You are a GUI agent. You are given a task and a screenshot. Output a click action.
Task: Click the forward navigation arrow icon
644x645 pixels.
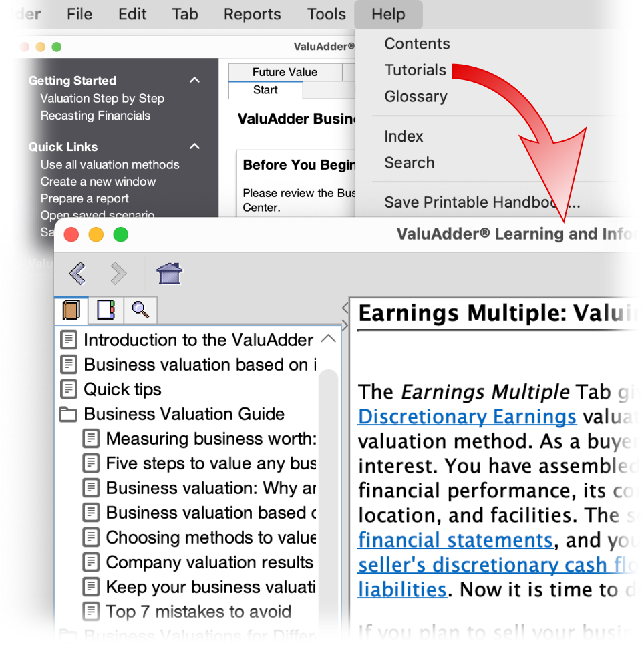(x=118, y=274)
